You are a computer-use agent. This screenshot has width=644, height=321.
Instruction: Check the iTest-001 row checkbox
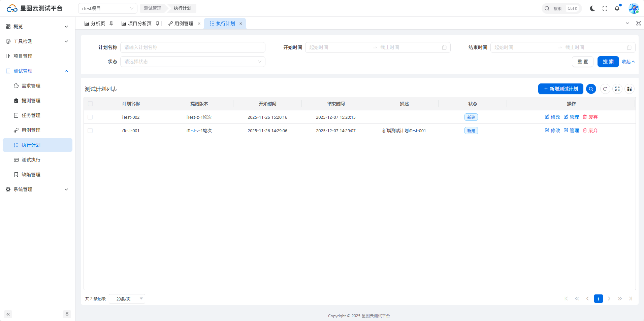pos(90,131)
